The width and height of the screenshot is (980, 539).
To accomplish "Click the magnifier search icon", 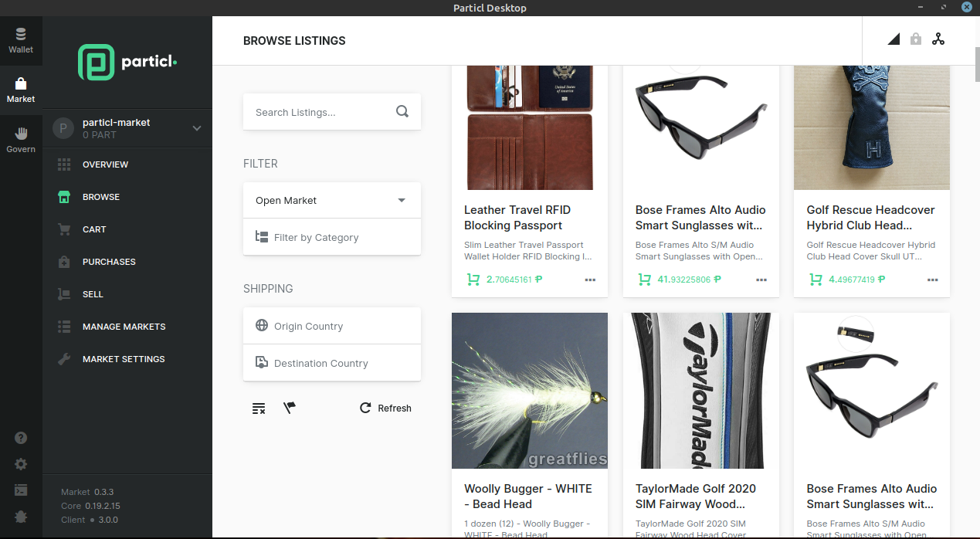I will 402,111.
